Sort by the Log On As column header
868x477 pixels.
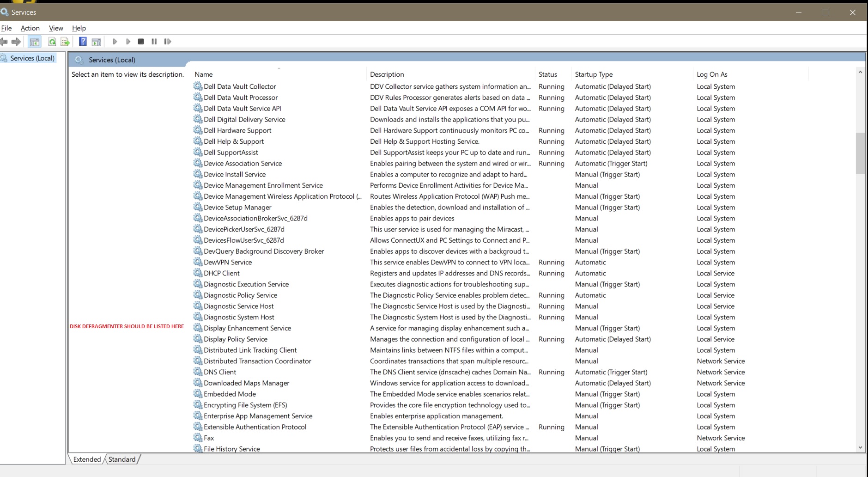click(x=751, y=74)
